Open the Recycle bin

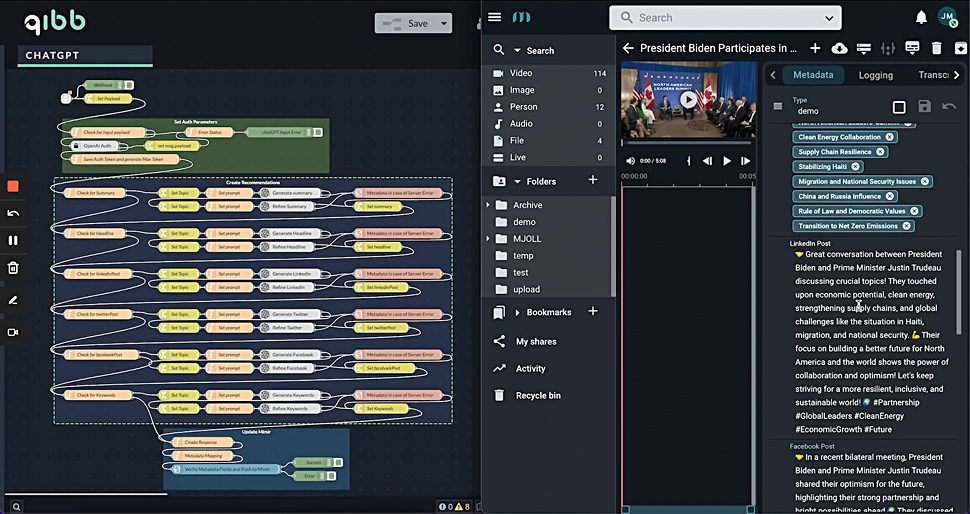coord(538,395)
